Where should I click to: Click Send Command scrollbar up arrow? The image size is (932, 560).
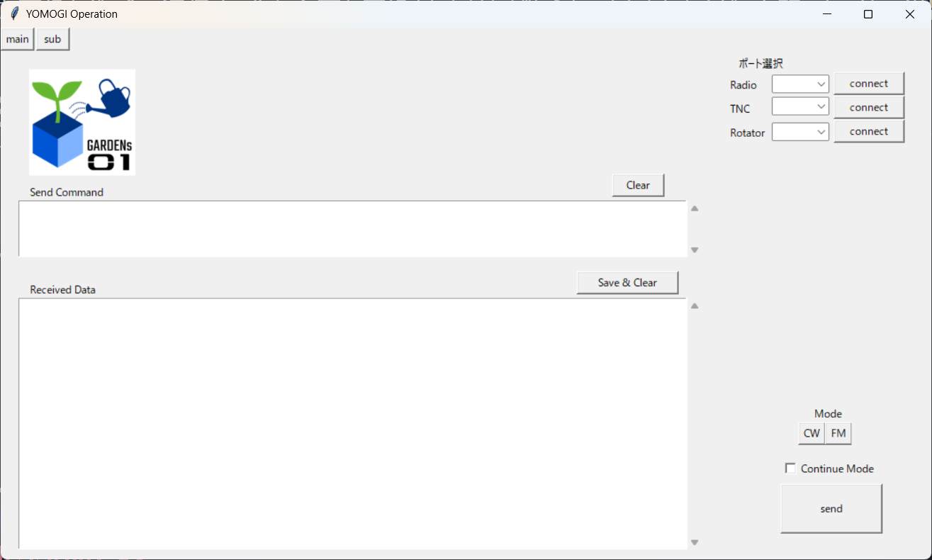(695, 208)
